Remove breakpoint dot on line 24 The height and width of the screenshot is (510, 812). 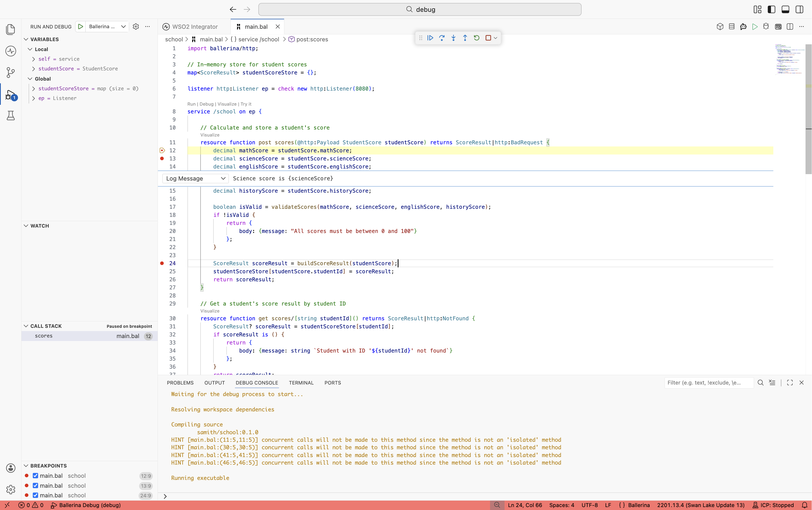tap(162, 263)
